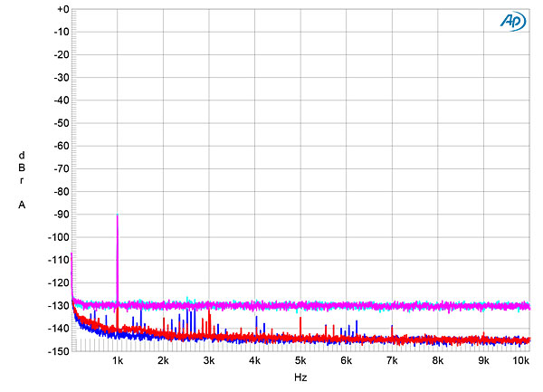Select the -50 tick label on the Y axis

[x=60, y=123]
